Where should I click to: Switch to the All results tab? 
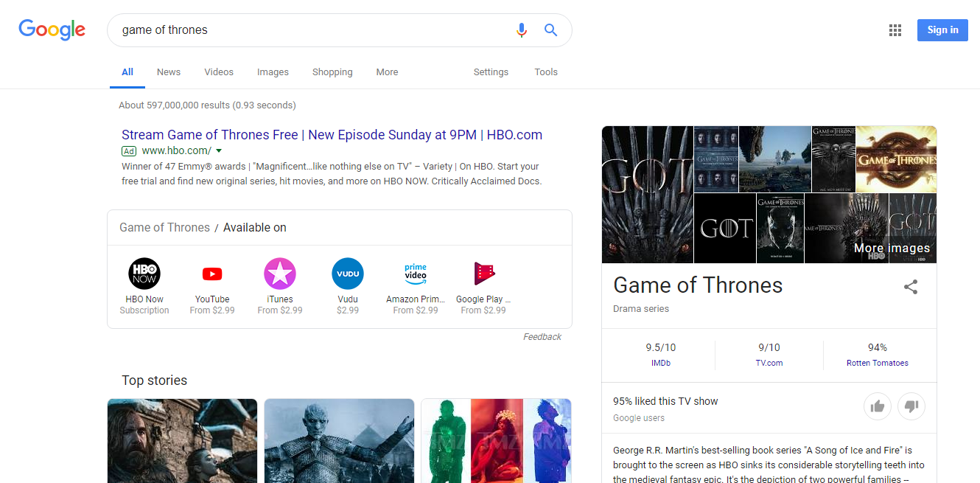[127, 72]
